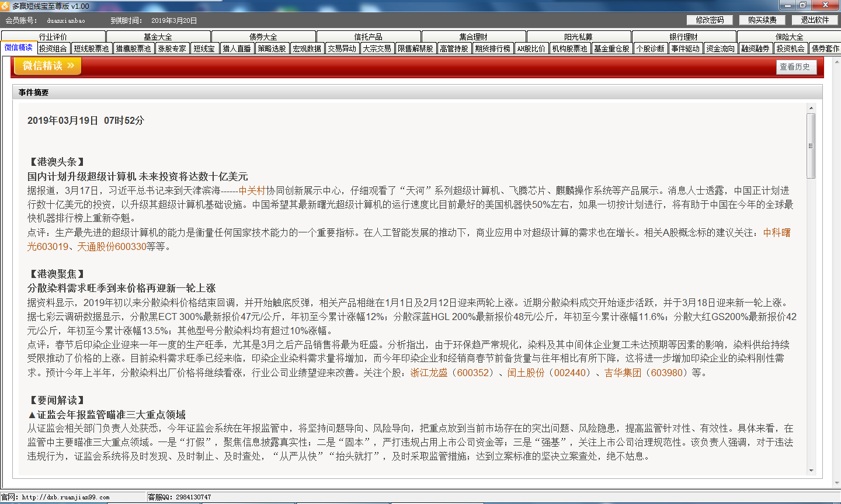Go to the 期货排行榜 tab
The height and width of the screenshot is (504, 841).
click(x=493, y=48)
